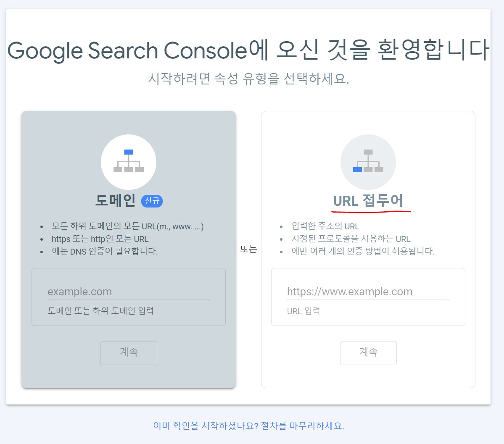Select the URL 접두어 heading
504x444 pixels.
pyautogui.click(x=368, y=200)
